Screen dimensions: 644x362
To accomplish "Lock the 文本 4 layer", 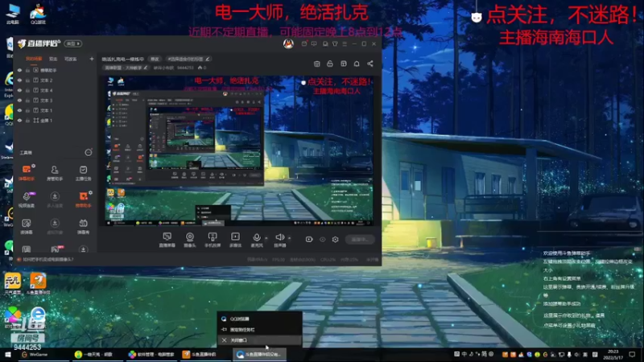I will click(x=27, y=90).
